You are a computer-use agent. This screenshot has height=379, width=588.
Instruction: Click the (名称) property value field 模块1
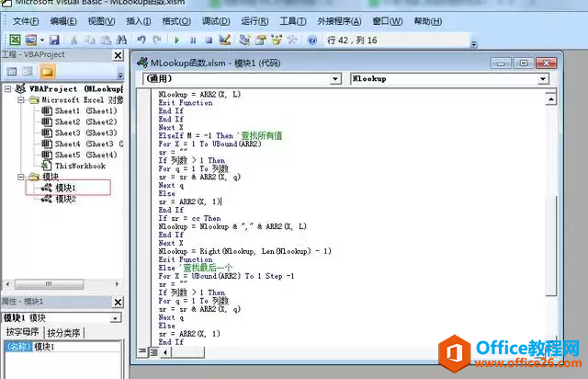pos(77,347)
